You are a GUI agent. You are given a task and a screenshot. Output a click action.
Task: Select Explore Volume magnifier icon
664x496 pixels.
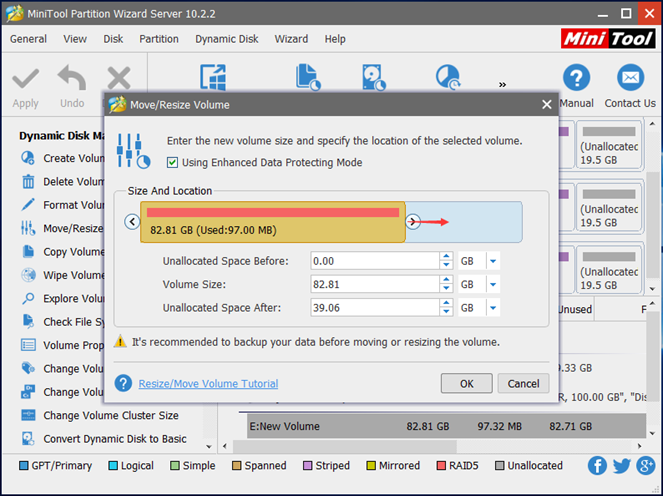click(28, 298)
